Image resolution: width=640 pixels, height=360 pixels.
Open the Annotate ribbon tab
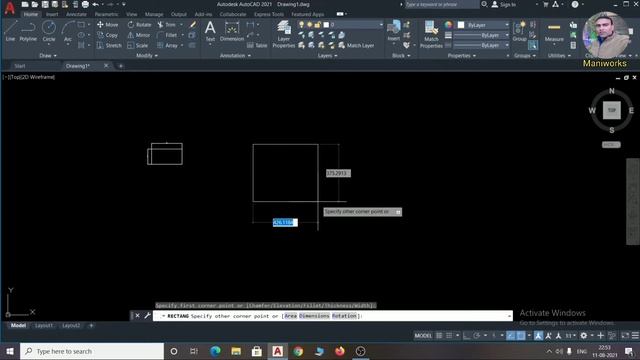tap(76, 14)
